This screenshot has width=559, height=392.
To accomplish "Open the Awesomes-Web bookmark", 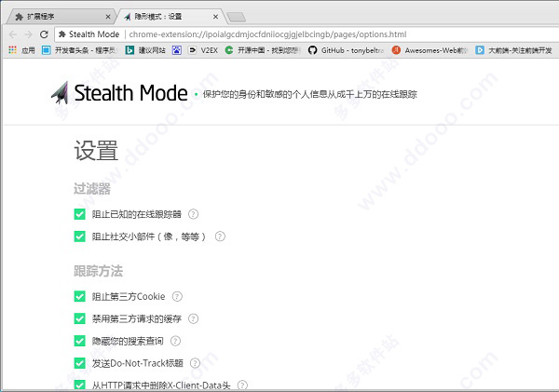I will (429, 50).
